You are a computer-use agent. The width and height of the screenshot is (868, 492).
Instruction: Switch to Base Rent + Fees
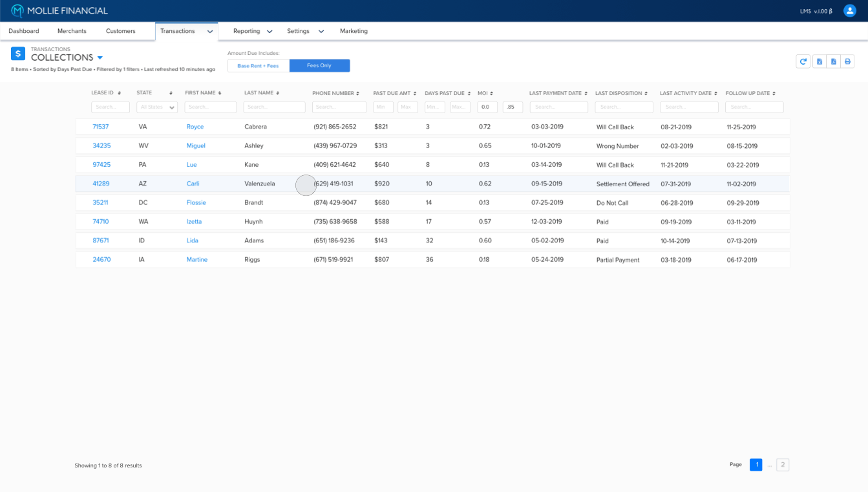(x=258, y=66)
